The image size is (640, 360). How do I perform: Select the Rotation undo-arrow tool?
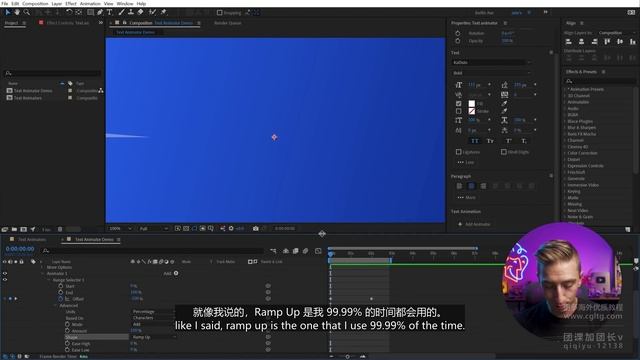point(69,13)
